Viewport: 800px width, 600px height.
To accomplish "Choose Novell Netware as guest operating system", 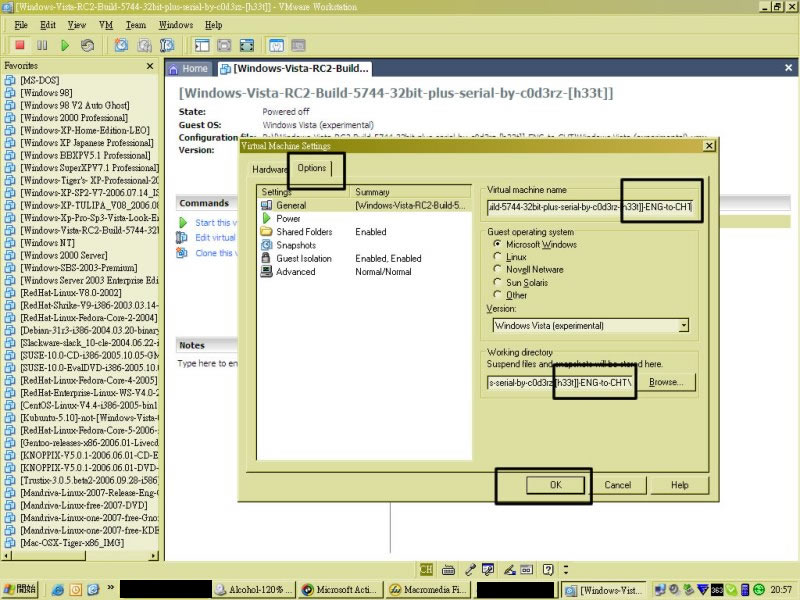I will pyautogui.click(x=499, y=270).
